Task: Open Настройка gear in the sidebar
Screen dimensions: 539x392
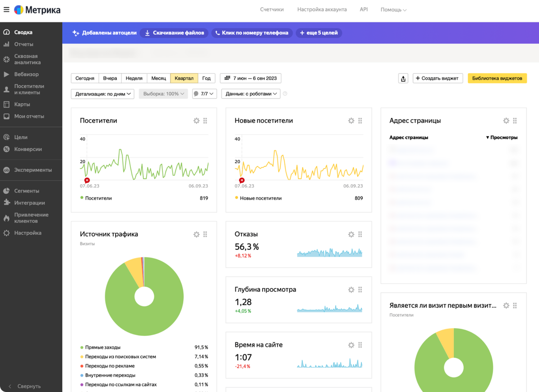Action: (x=6, y=233)
